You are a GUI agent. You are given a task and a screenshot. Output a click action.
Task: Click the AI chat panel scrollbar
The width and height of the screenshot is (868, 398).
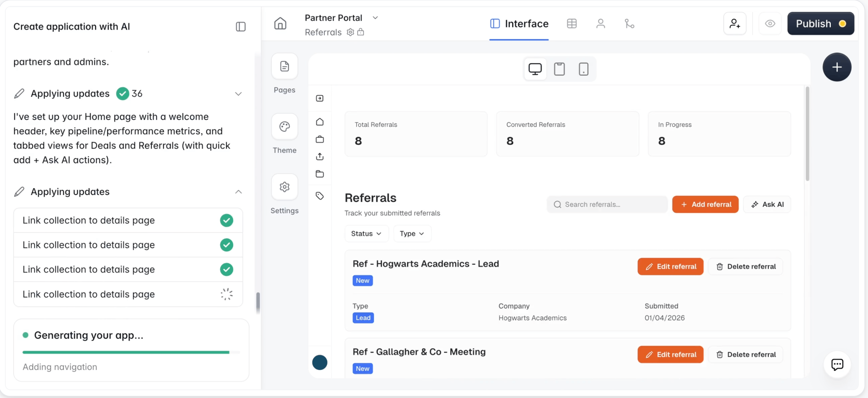(x=258, y=303)
